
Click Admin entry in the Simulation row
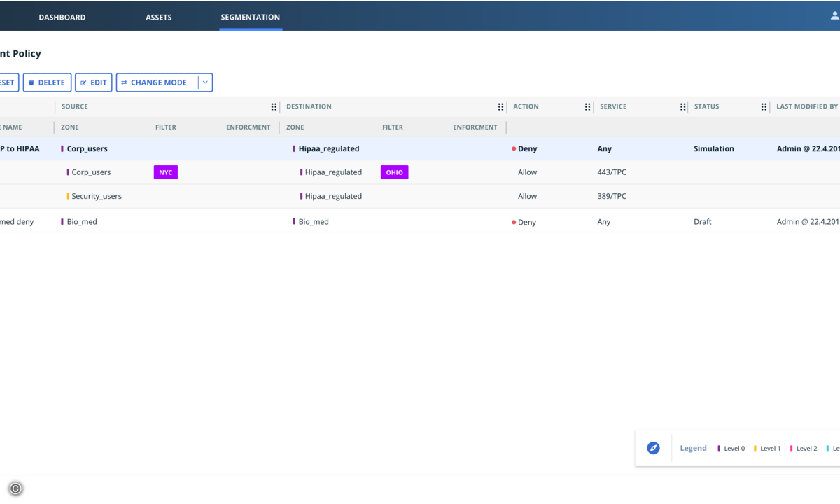(808, 149)
